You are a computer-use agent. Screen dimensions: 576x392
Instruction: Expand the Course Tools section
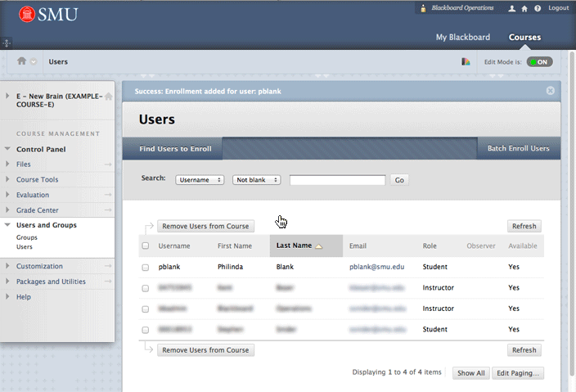click(x=8, y=180)
